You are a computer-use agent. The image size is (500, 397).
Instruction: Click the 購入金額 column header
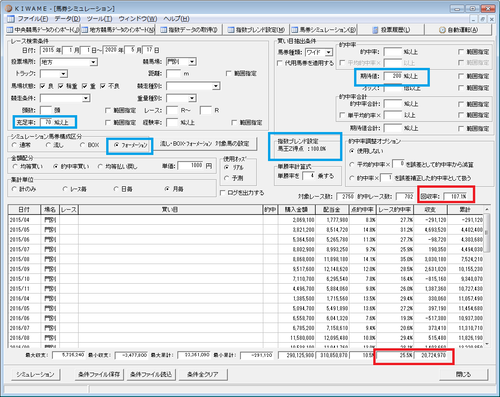(296, 210)
